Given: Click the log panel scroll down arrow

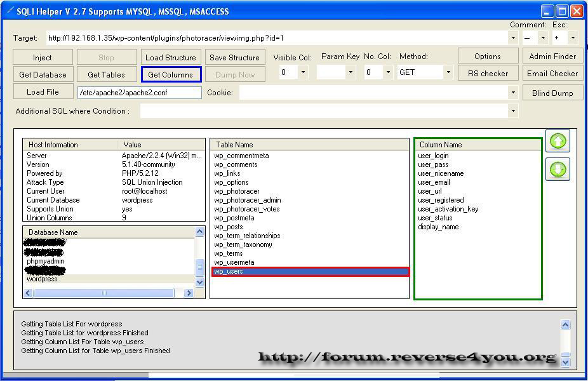Looking at the screenshot, I should coord(566,362).
